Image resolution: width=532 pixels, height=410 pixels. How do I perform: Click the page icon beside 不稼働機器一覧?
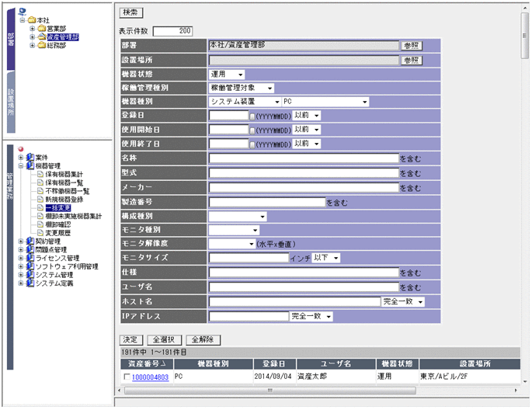[x=40, y=191]
